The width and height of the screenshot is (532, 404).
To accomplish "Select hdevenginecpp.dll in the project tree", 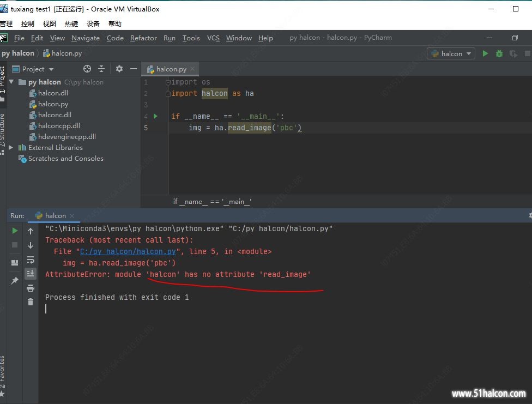I will [x=63, y=136].
